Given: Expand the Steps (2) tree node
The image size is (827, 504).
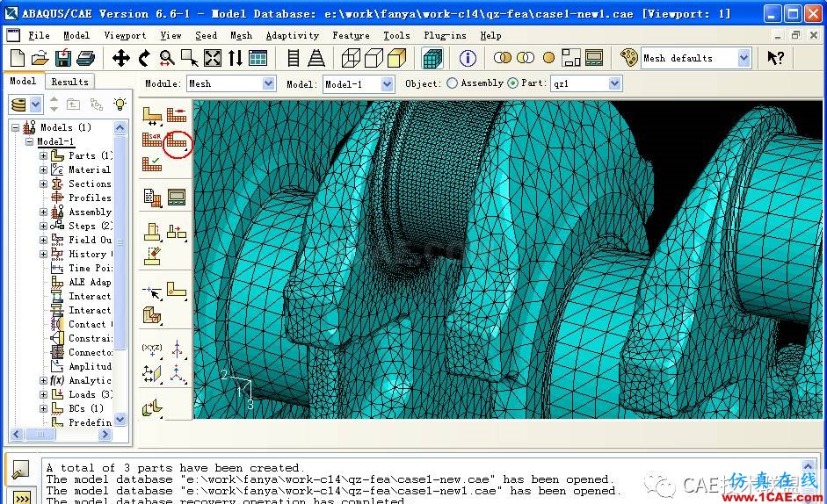Looking at the screenshot, I should click(43, 227).
